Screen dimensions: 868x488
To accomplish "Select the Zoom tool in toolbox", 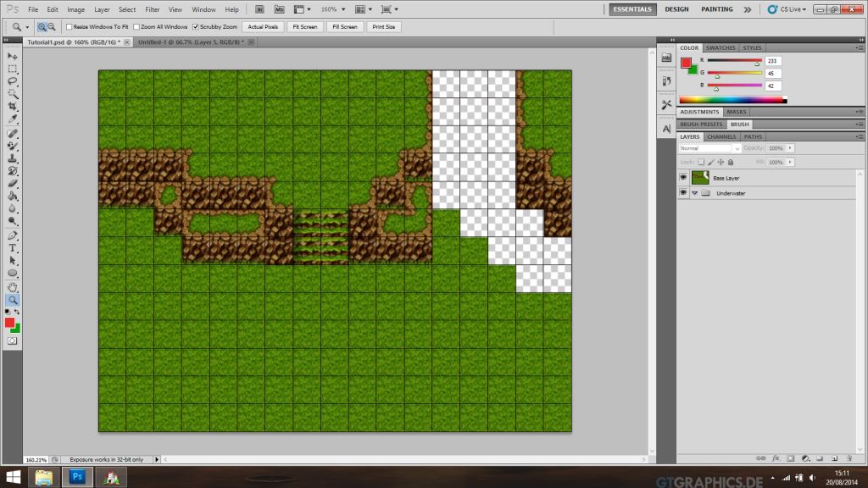I will pos(12,300).
